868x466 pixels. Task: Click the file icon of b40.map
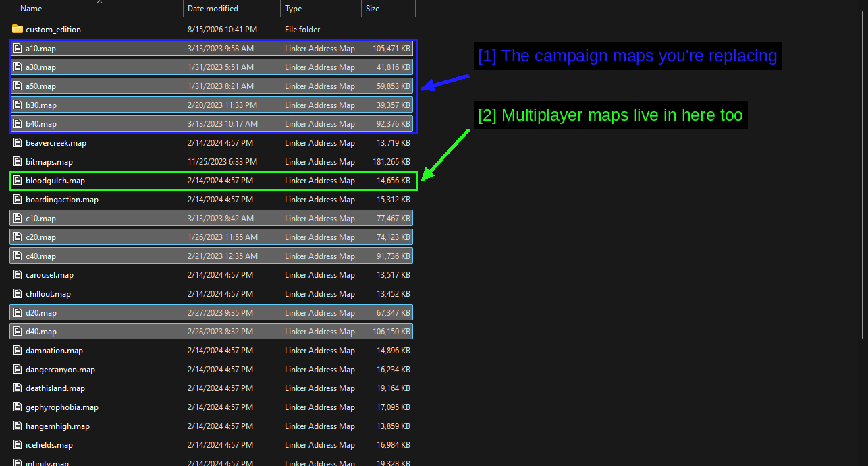coord(18,124)
